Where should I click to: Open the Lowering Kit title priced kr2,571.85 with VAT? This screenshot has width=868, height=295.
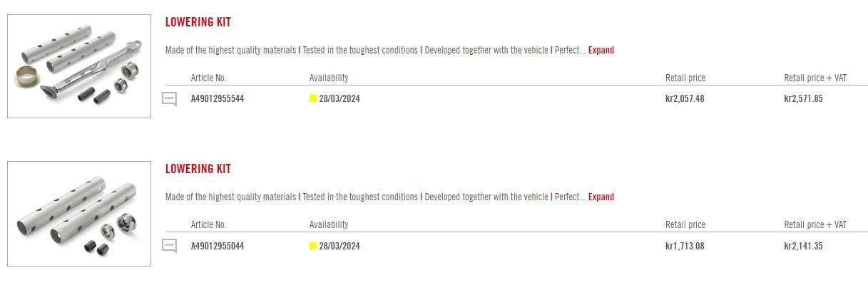[x=198, y=22]
